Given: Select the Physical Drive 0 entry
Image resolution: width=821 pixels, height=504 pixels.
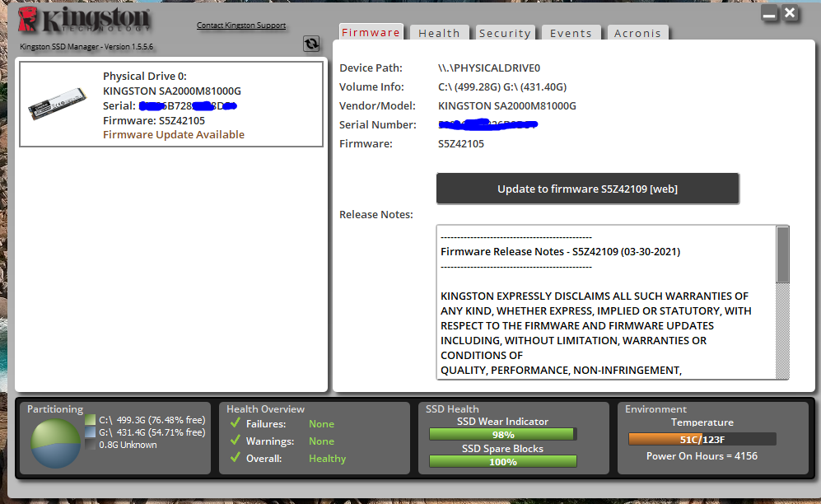Looking at the screenshot, I should 171,104.
